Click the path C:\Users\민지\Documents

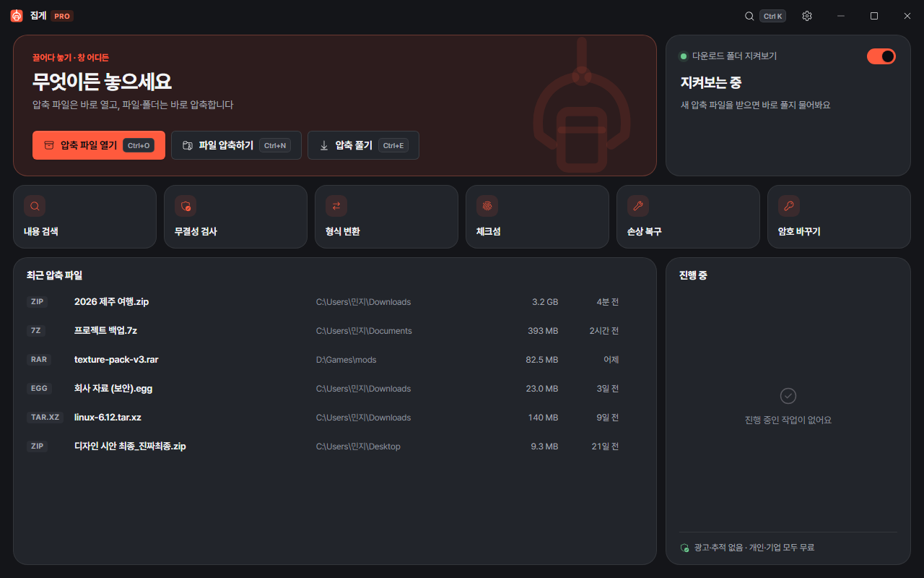(364, 331)
